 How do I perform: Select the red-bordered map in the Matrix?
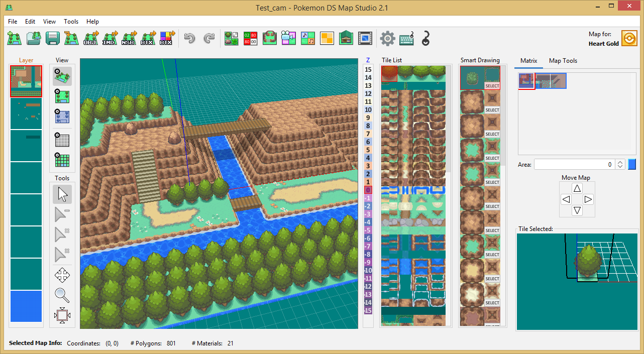coord(527,81)
